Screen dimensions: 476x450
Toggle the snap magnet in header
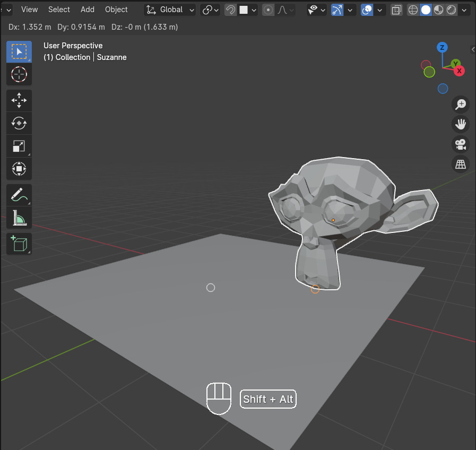[x=231, y=10]
